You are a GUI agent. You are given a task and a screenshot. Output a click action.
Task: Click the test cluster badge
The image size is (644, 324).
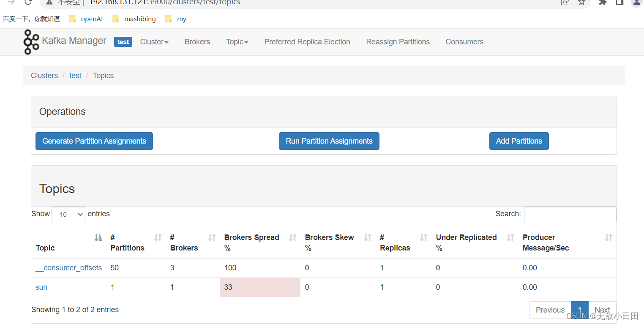[x=123, y=42]
